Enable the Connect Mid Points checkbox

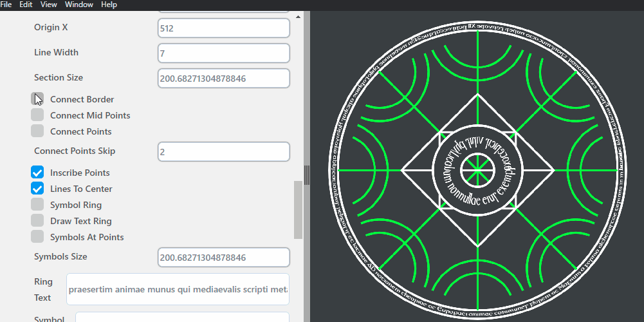click(x=37, y=115)
